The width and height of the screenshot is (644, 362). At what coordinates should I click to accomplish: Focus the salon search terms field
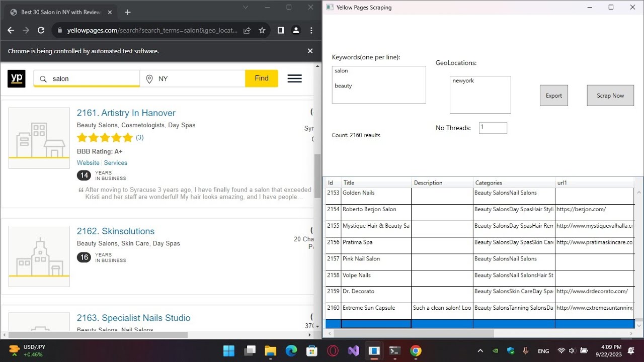(87, 78)
